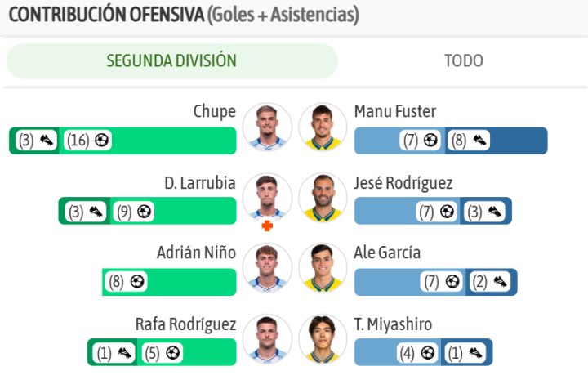Click the boot icon in Chupe's assists
Screen dimensions: 588x380
[47, 141]
